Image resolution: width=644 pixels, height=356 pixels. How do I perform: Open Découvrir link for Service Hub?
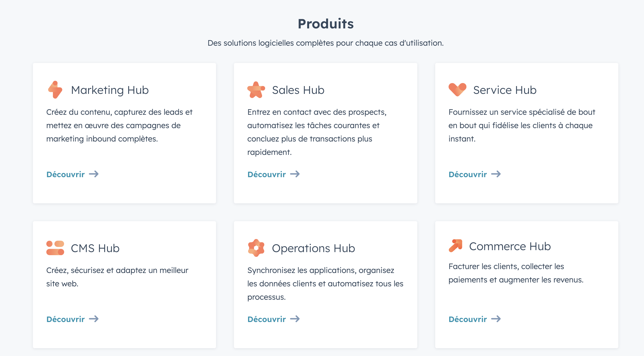pos(467,174)
